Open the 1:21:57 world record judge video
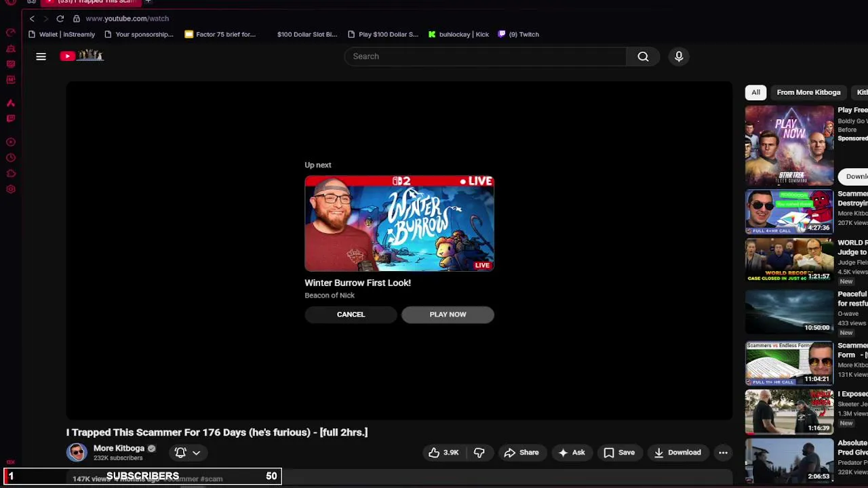Image resolution: width=868 pixels, height=488 pixels. pos(789,260)
